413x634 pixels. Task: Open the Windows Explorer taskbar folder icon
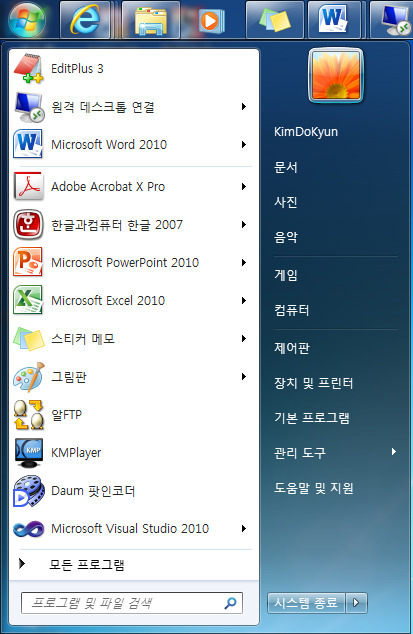point(150,20)
